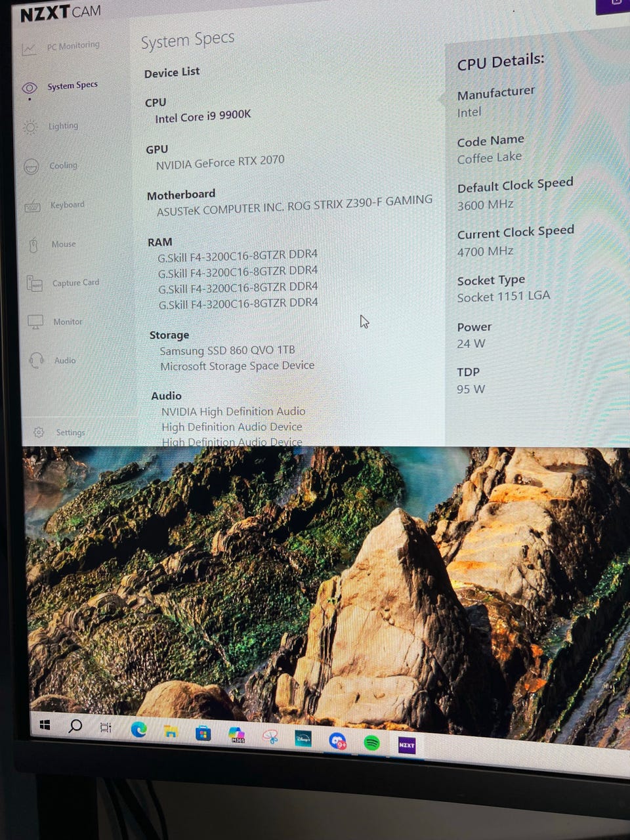Launch Microsoft Edge from the taskbar
This screenshot has width=630, height=840.
pos(138,729)
